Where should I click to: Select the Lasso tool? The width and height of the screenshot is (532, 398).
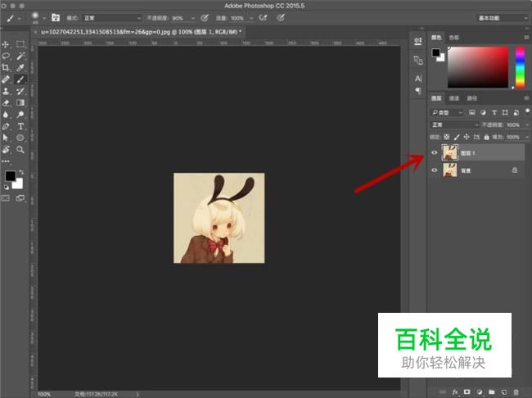(x=7, y=56)
